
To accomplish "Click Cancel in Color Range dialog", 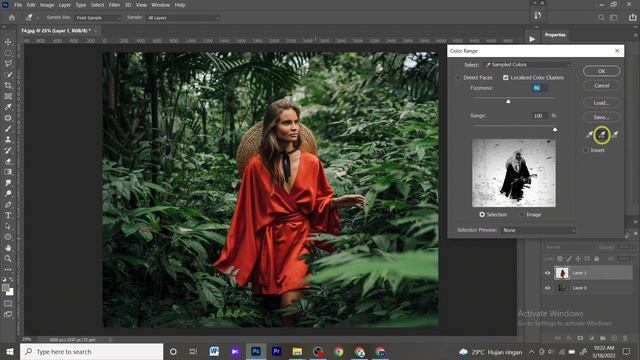I will pyautogui.click(x=601, y=86).
